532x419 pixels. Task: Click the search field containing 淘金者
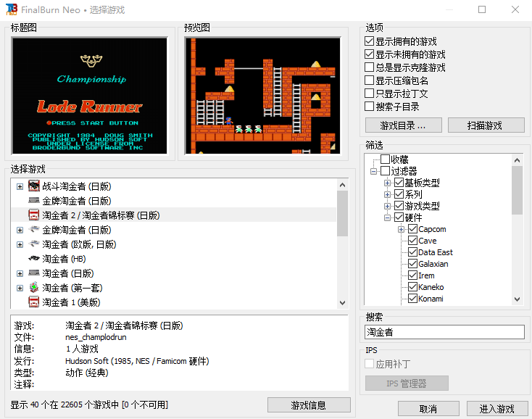[444, 332]
